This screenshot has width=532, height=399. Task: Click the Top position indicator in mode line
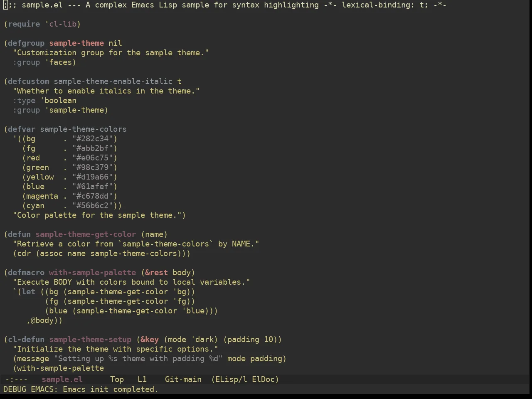117,379
